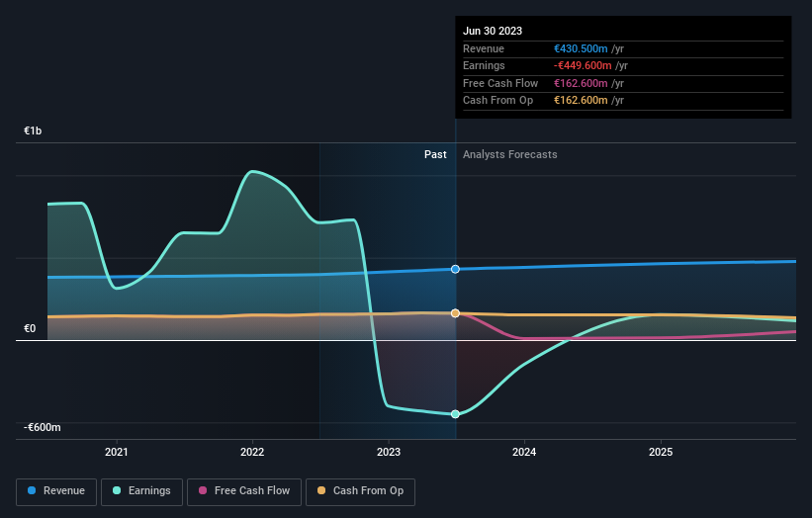Click the Free Cash Flow label in tooltip
This screenshot has width=812, height=518.
[500, 83]
